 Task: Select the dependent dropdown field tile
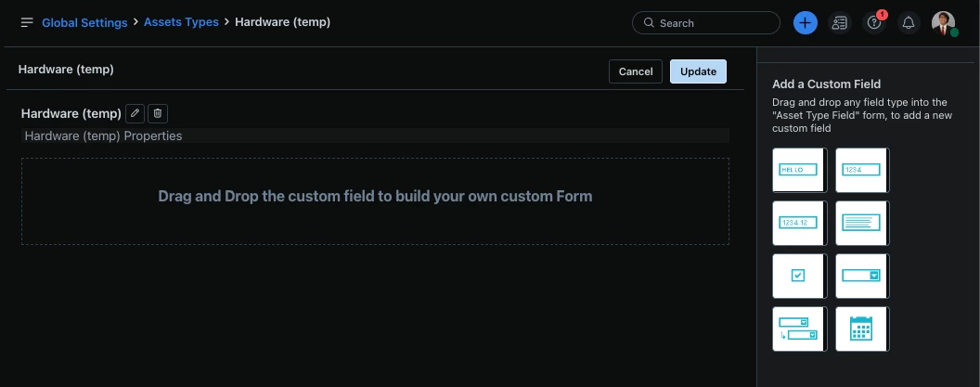799,329
